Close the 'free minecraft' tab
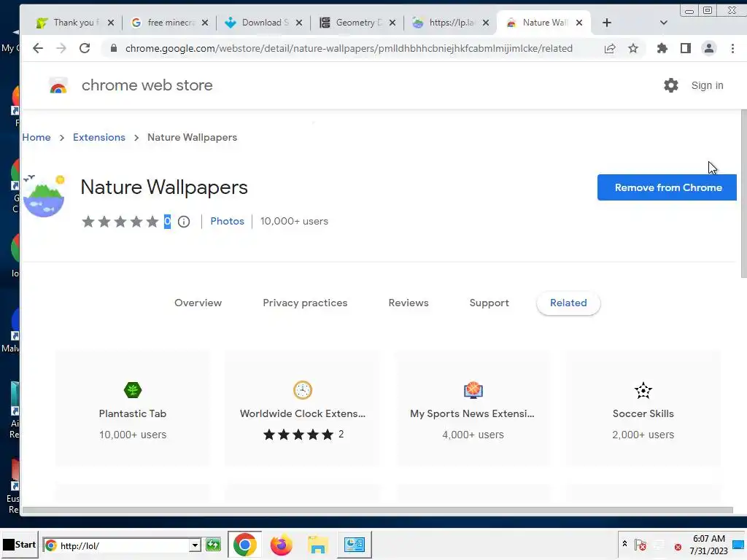Image resolution: width=747 pixels, height=560 pixels. (205, 23)
